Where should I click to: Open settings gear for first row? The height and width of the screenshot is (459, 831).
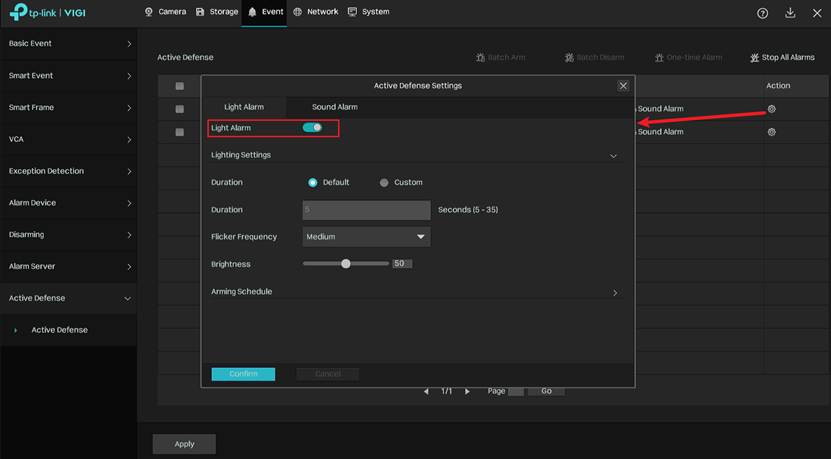pyautogui.click(x=772, y=109)
